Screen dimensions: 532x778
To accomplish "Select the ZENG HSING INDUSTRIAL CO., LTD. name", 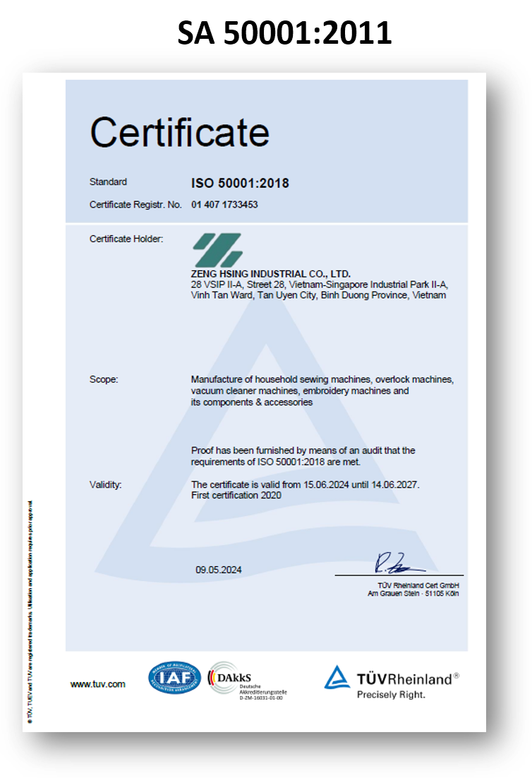I will pyautogui.click(x=270, y=274).
